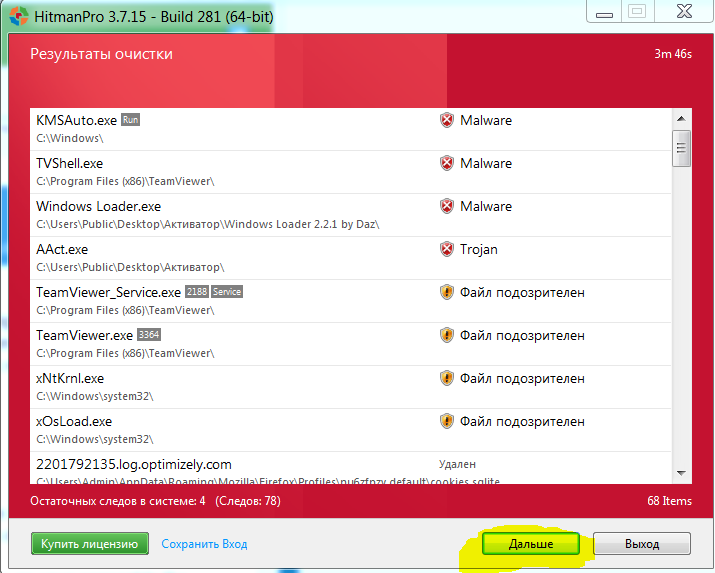The height and width of the screenshot is (573, 715).
Task: Click the Выход button
Action: click(x=642, y=543)
